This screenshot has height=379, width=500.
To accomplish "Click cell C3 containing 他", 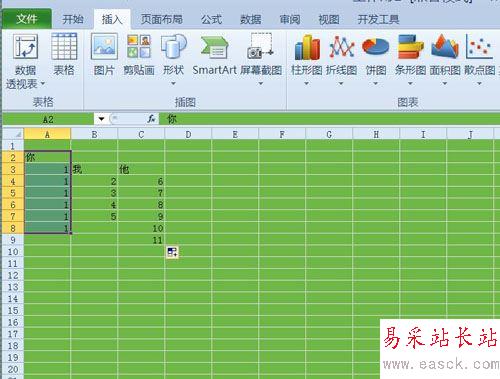I will click(141, 169).
